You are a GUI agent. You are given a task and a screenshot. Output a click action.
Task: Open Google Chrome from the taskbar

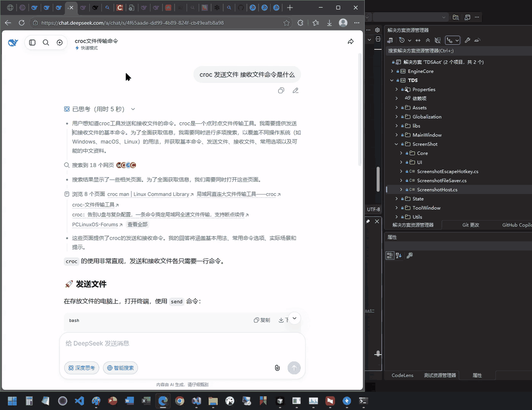tap(180, 401)
